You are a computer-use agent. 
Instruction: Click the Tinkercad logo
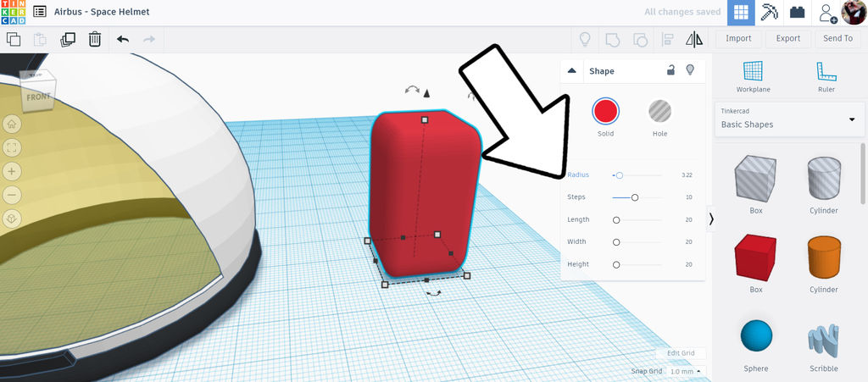(x=13, y=12)
